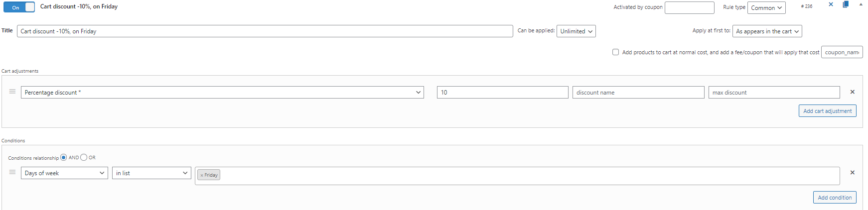
Task: Click the condition row drag handle
Action: point(12,172)
